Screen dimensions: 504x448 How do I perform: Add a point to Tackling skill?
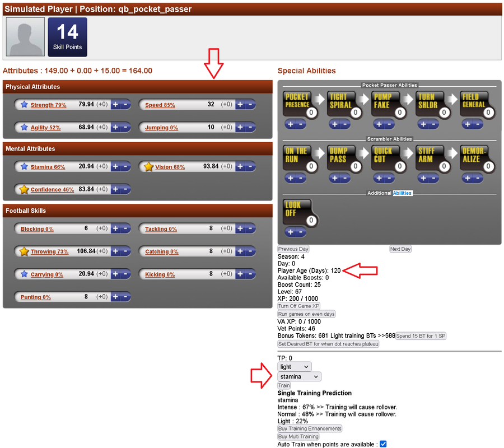[x=240, y=228]
